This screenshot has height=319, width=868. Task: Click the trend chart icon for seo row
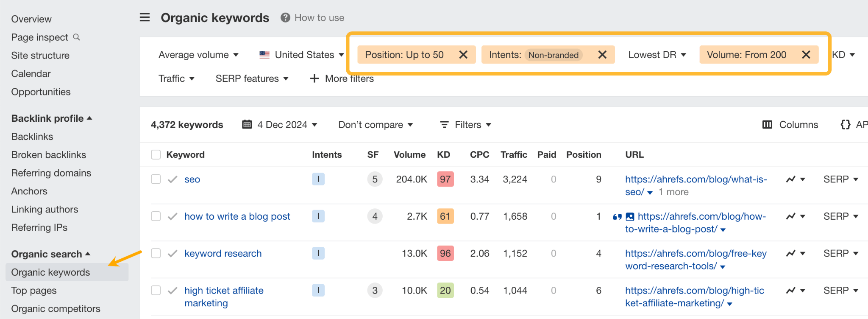(790, 179)
